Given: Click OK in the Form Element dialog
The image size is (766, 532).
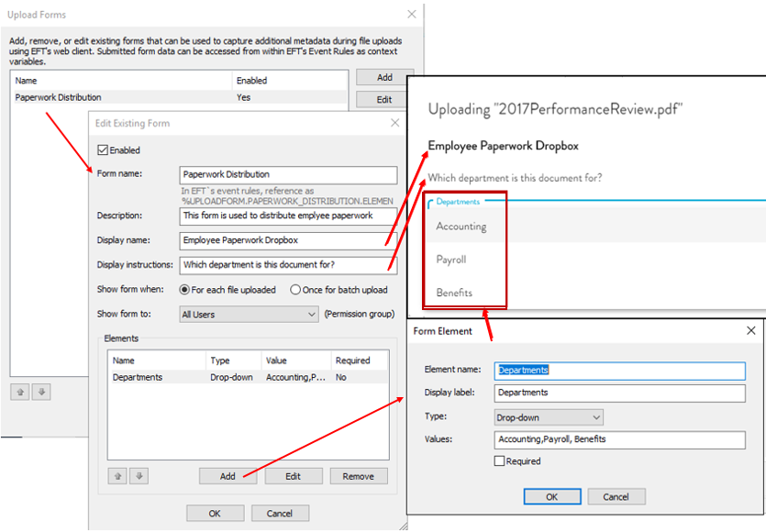Looking at the screenshot, I should (551, 496).
